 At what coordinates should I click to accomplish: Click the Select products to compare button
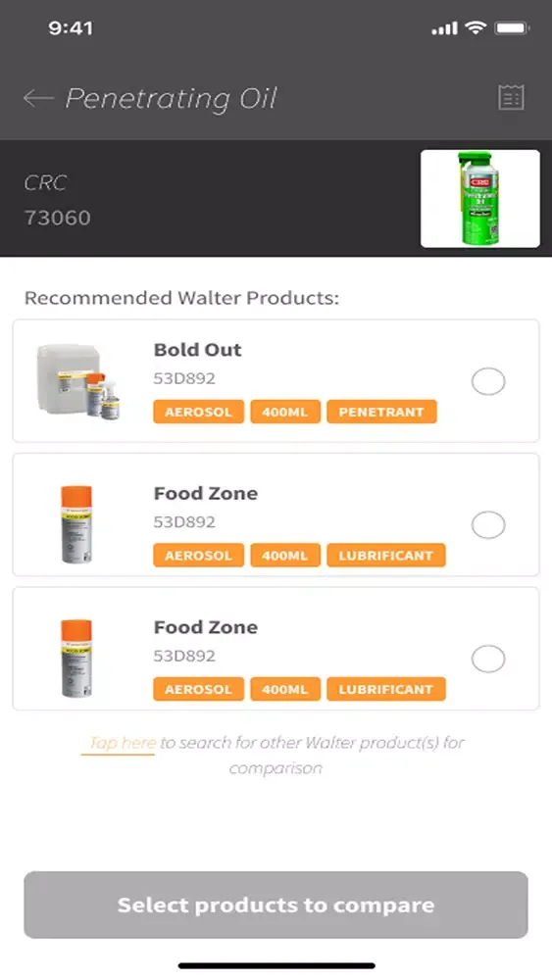click(x=276, y=905)
